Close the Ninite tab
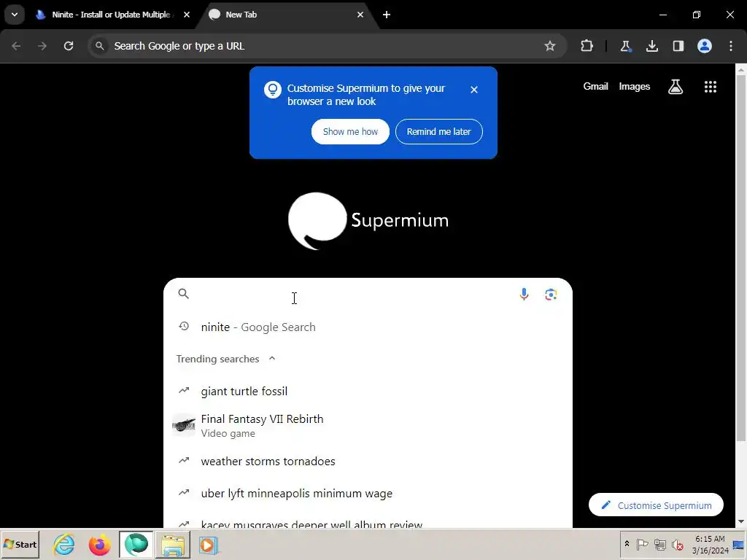Viewport: 747px width, 560px height. (x=187, y=15)
